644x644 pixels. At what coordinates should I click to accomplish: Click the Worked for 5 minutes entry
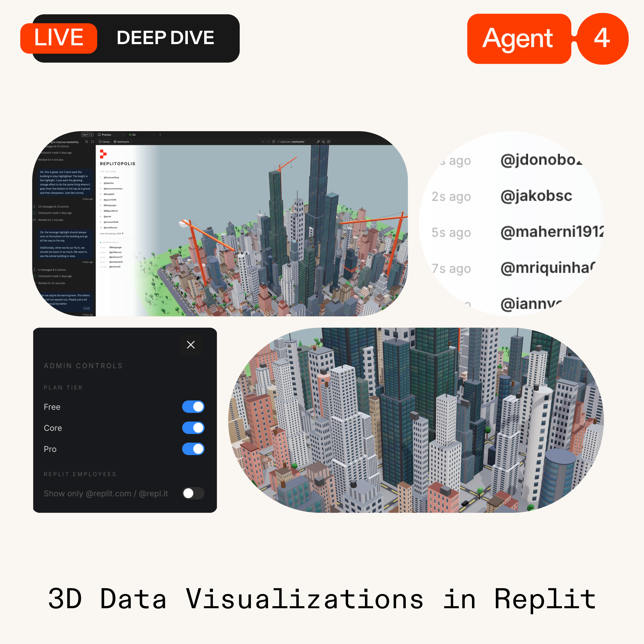51,160
